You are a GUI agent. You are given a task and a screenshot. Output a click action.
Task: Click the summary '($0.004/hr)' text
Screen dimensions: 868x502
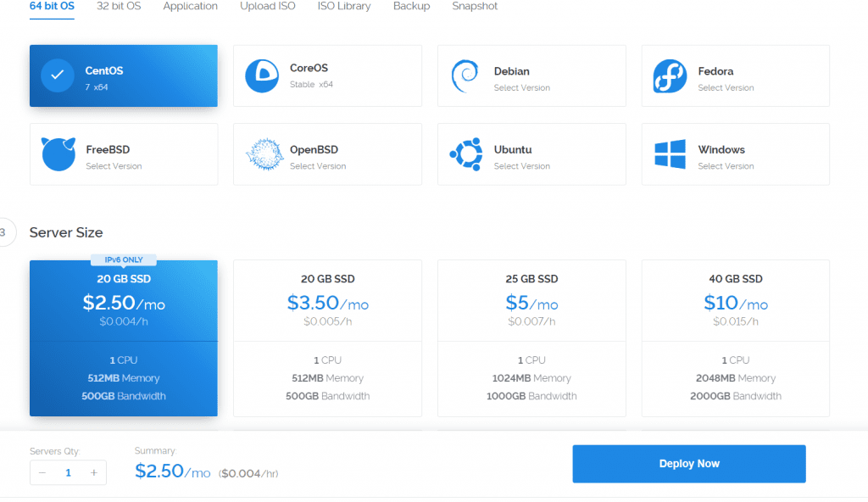pos(248,474)
